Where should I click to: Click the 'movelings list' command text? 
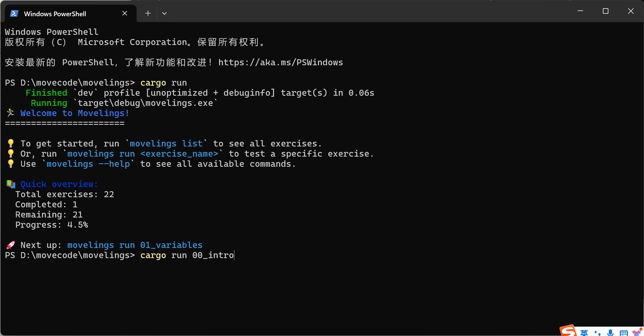tap(166, 143)
